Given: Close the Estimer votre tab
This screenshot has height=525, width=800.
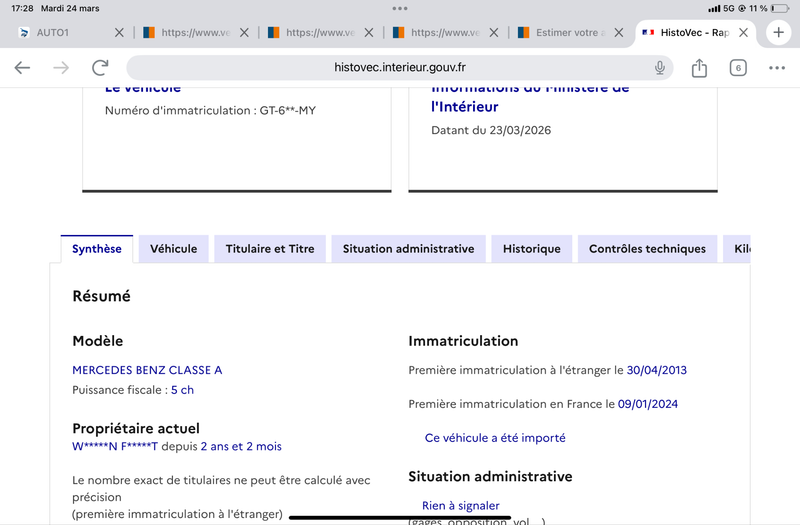Looking at the screenshot, I should (x=619, y=33).
